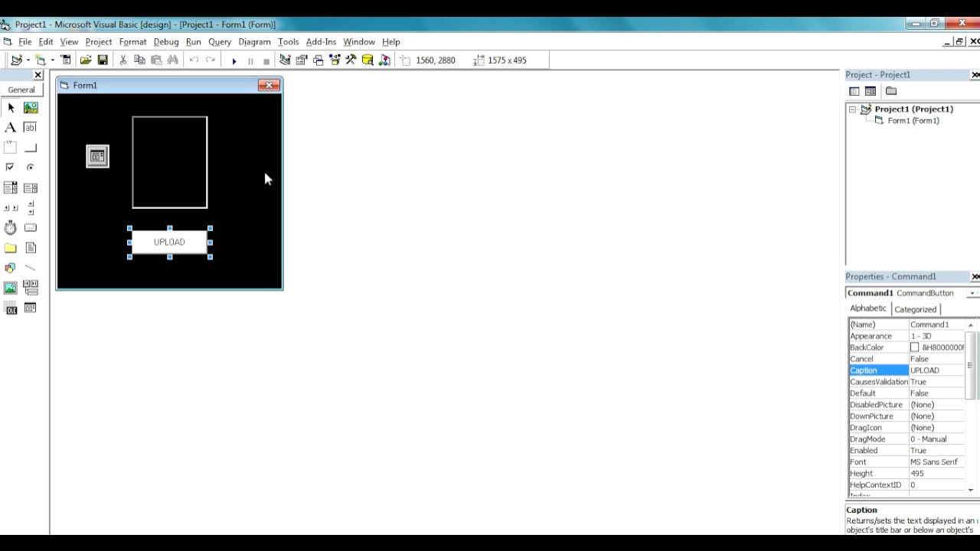Click the UPLOAD button on Form1
The image size is (980, 551).
click(169, 242)
